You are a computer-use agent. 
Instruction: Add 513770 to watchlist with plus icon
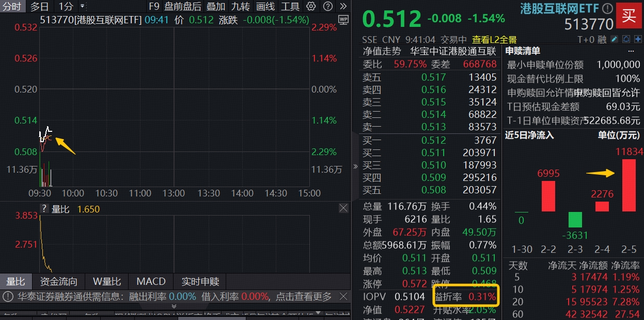click(638, 39)
